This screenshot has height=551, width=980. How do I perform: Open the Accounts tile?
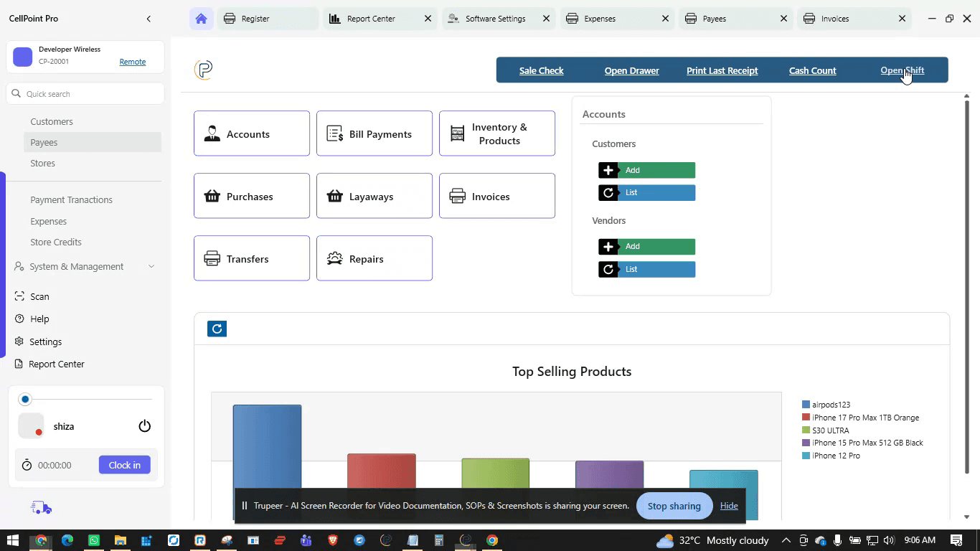click(252, 133)
